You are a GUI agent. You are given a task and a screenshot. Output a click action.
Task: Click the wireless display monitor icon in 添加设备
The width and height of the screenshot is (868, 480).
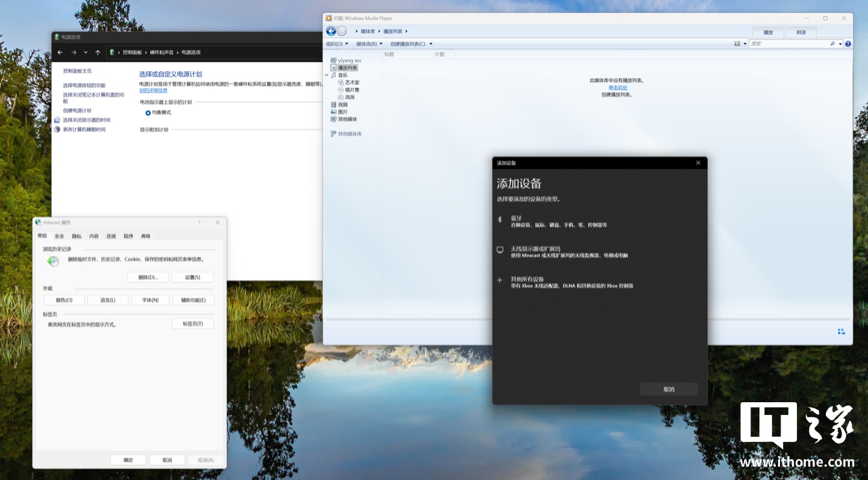(499, 250)
